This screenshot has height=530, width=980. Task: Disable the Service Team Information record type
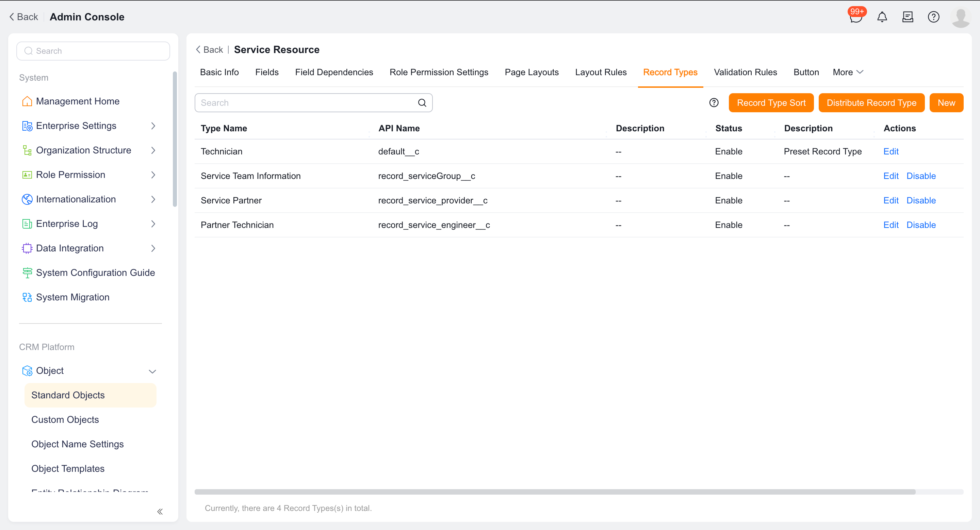coord(921,176)
